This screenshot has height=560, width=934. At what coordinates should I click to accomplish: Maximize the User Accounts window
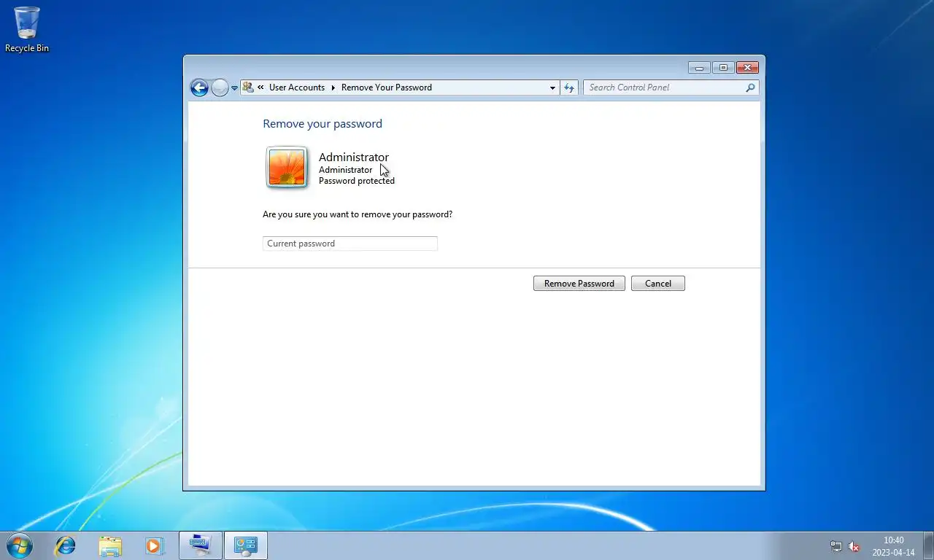tap(723, 68)
